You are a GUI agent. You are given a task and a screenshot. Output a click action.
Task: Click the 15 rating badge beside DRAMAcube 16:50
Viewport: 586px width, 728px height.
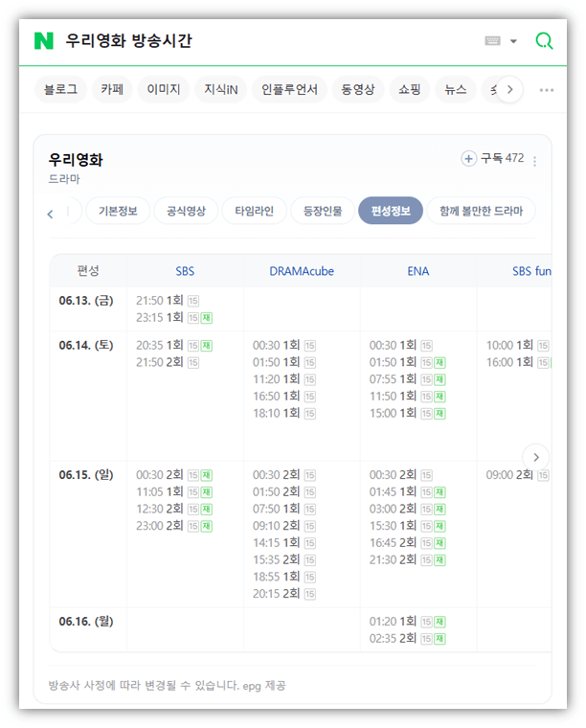click(x=310, y=397)
